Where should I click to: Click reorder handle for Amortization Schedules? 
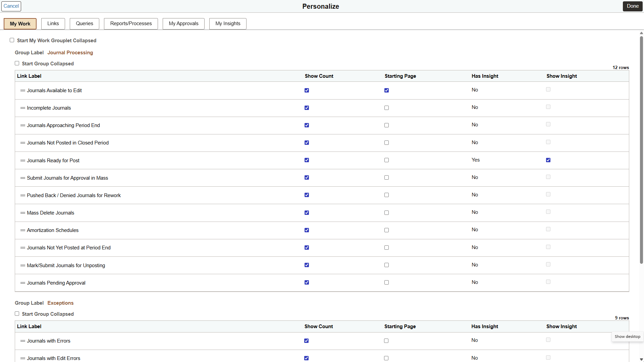[22, 230]
